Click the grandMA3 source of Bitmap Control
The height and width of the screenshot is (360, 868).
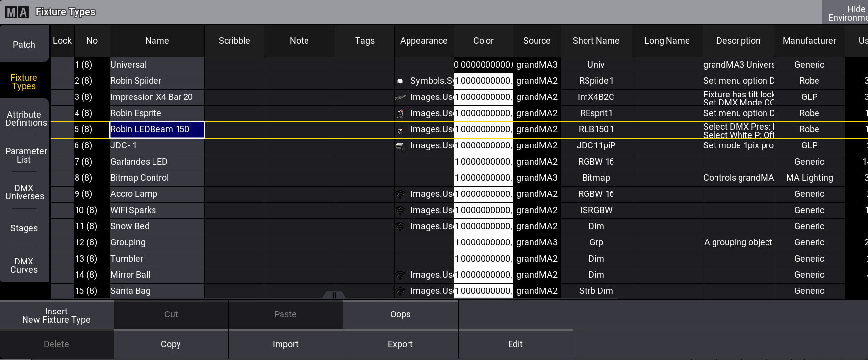click(536, 178)
